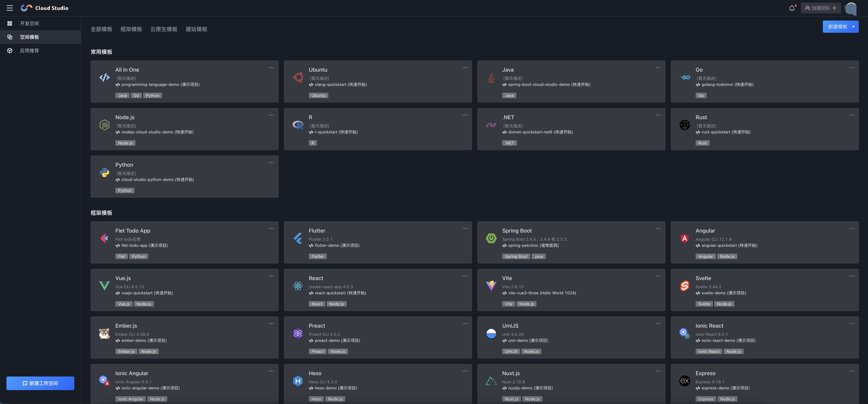Image resolution: width=868 pixels, height=404 pixels.
Task: Click the hamburger menu icon
Action: 10,8
